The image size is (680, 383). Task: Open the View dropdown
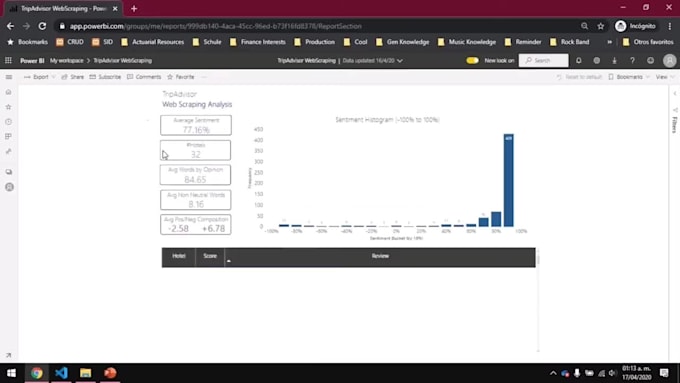click(x=665, y=77)
